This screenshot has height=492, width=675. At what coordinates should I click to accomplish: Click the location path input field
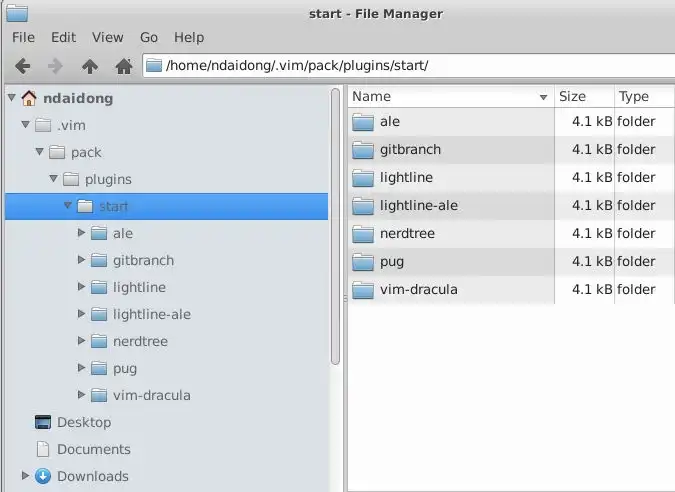(x=400, y=66)
